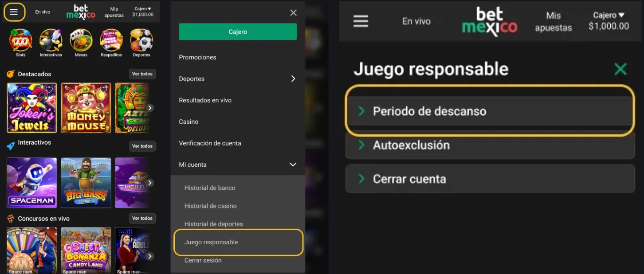Play the Spaceman game
Image resolution: width=644 pixels, height=274 pixels.
click(x=32, y=183)
